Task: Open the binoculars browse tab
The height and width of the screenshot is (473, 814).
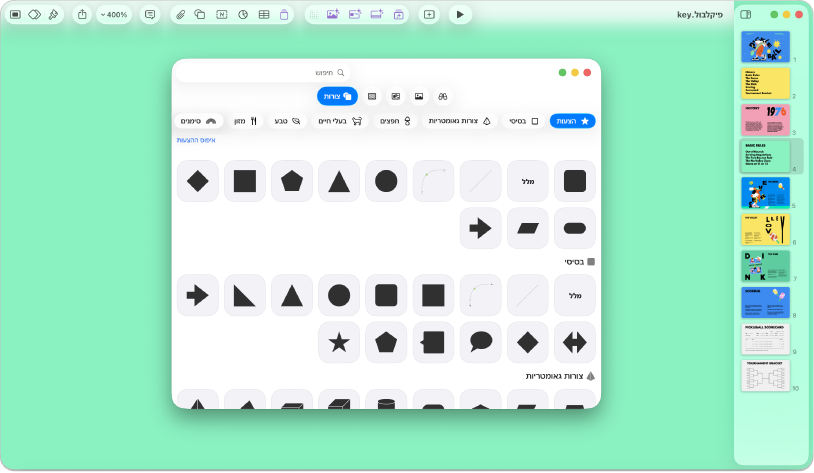Action: 442,96
